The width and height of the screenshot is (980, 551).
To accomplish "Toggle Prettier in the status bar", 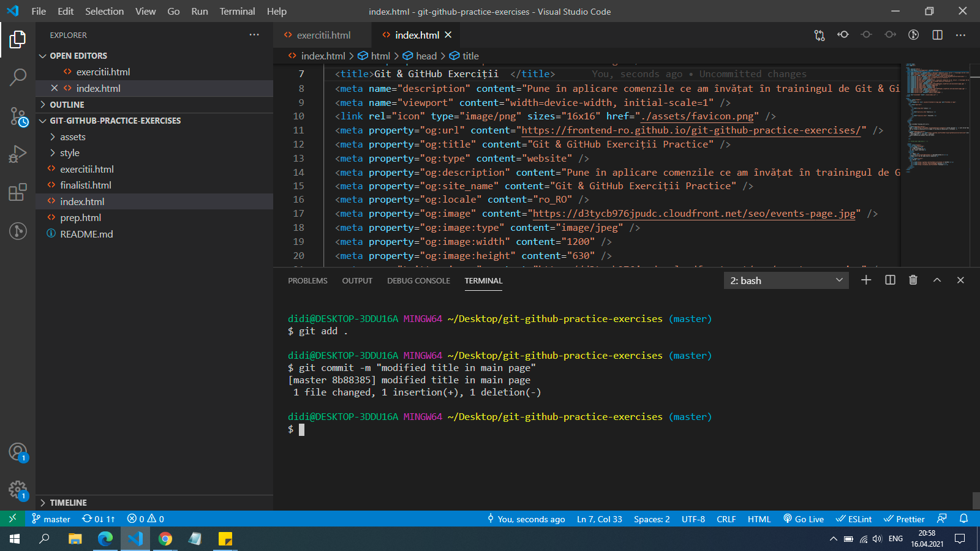I will tap(904, 519).
